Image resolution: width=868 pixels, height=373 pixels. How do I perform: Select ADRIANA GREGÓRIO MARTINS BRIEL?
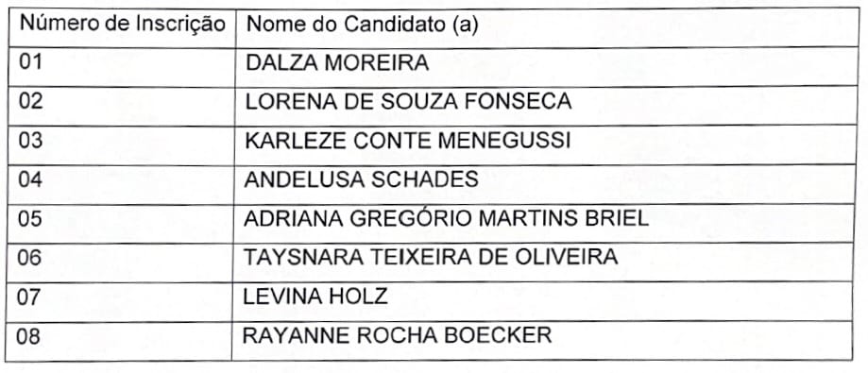pyautogui.click(x=446, y=218)
